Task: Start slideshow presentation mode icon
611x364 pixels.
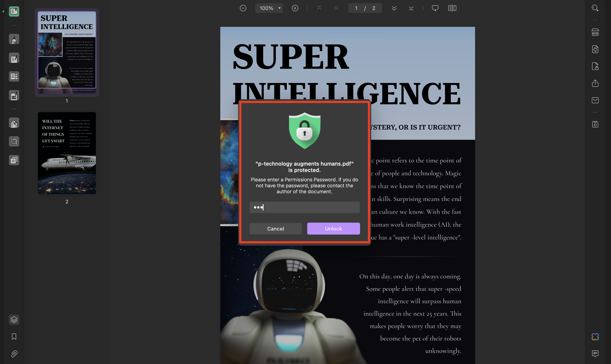Action: (x=435, y=8)
